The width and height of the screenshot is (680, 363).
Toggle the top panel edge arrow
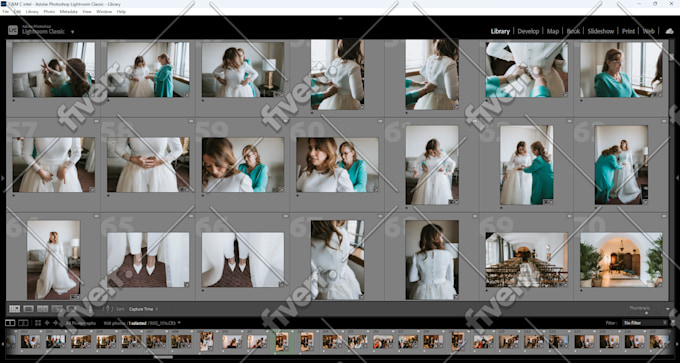(340, 18)
